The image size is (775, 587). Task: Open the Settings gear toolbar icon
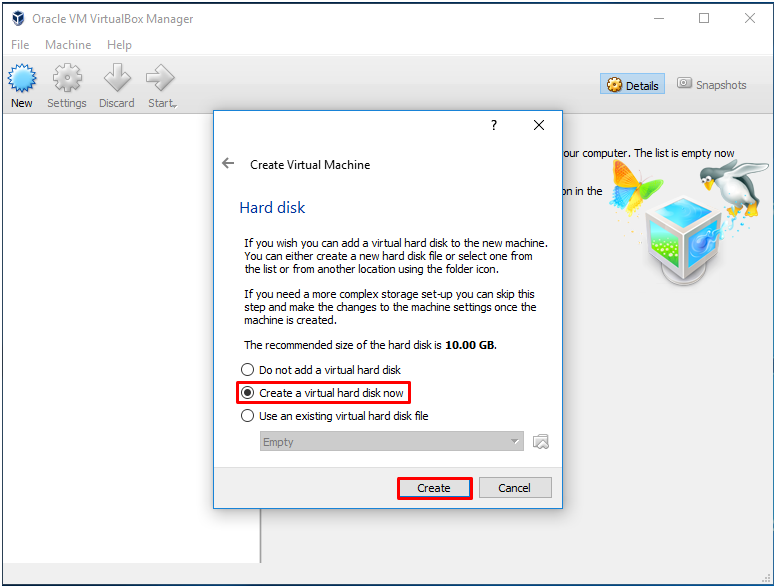click(x=67, y=80)
